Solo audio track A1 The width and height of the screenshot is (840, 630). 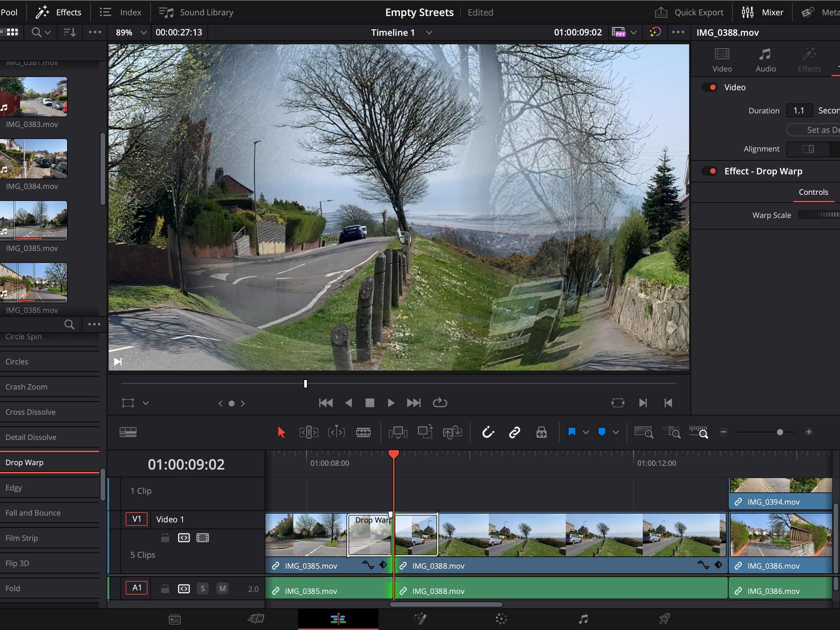(x=202, y=588)
